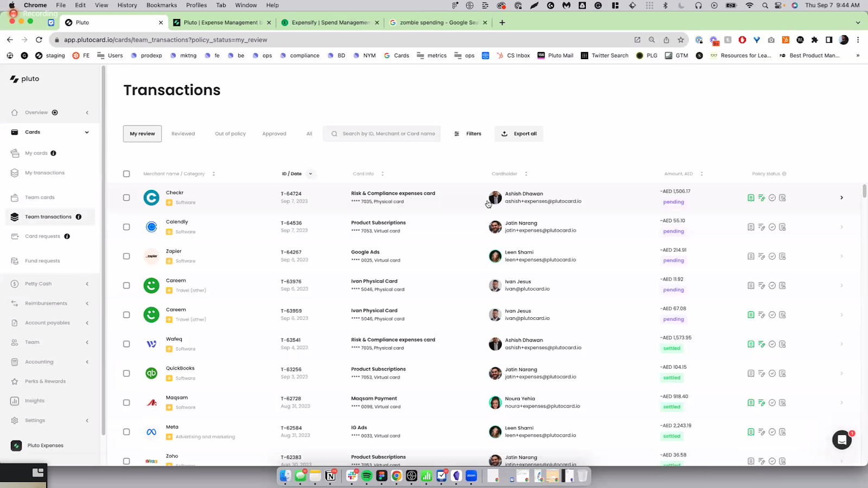Select the Careem T-63976 row checkbox
Image resolution: width=868 pixels, height=488 pixels.
click(x=126, y=286)
